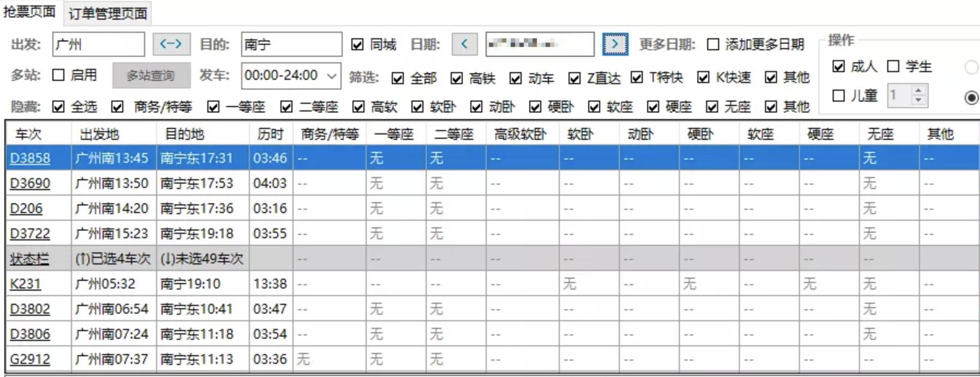Enable the 学生 passenger checkbox
This screenshot has height=377, width=980.
893,67
